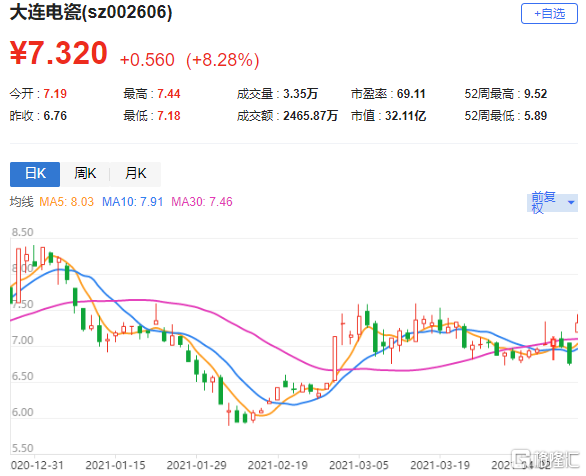This screenshot has height=476, width=586.
Task: Click the 2021-02-19 date axis label
Action: click(278, 466)
